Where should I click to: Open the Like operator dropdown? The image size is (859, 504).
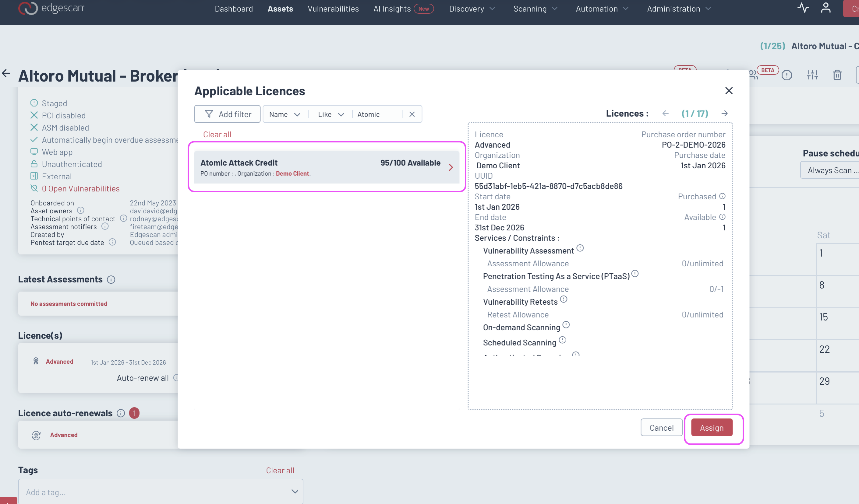tap(331, 114)
